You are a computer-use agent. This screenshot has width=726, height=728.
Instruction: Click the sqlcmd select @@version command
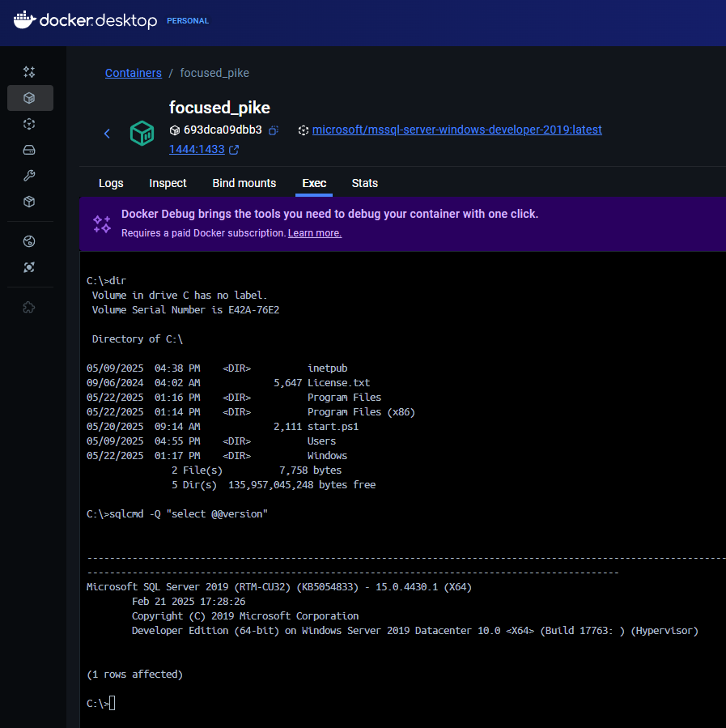(x=177, y=514)
